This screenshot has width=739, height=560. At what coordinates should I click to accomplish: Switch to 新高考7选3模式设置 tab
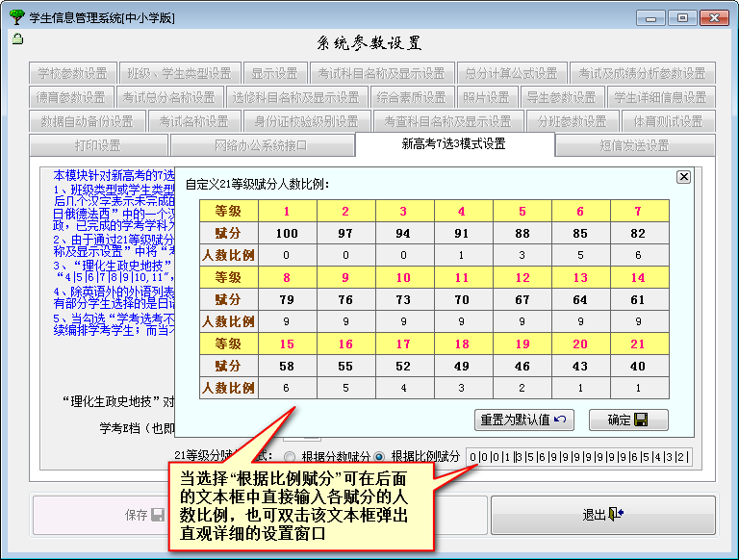point(454,144)
